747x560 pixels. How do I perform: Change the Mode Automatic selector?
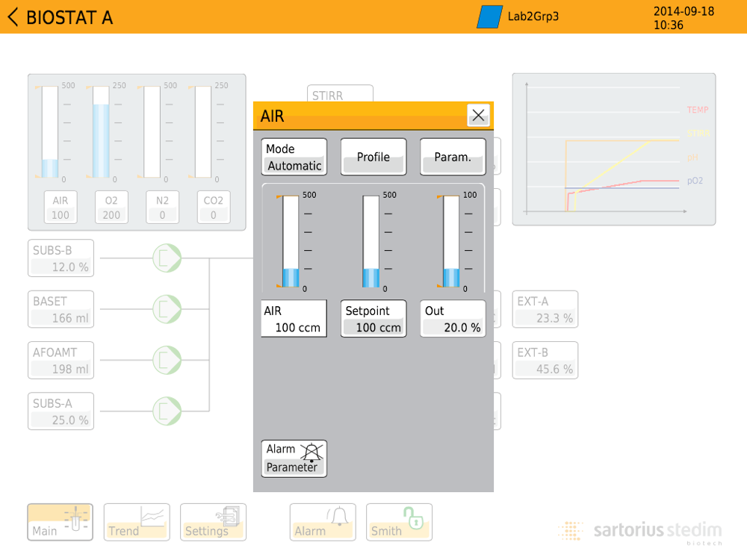click(294, 157)
